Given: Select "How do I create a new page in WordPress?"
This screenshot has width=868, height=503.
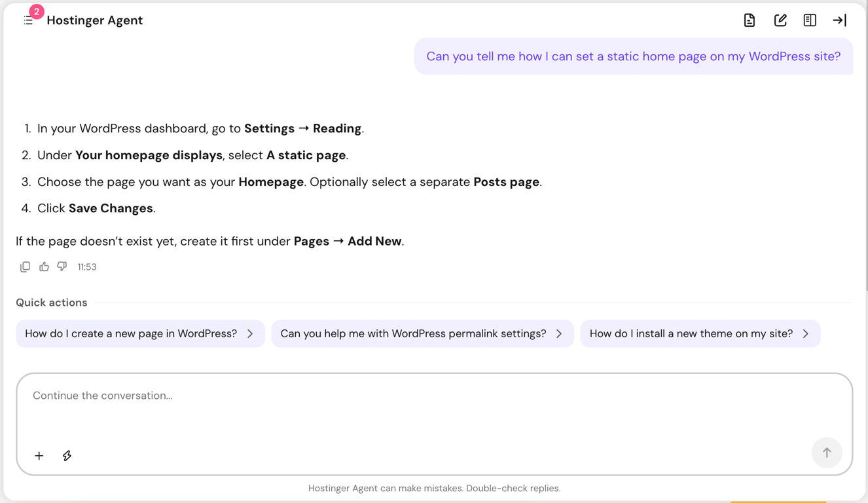Looking at the screenshot, I should [140, 333].
